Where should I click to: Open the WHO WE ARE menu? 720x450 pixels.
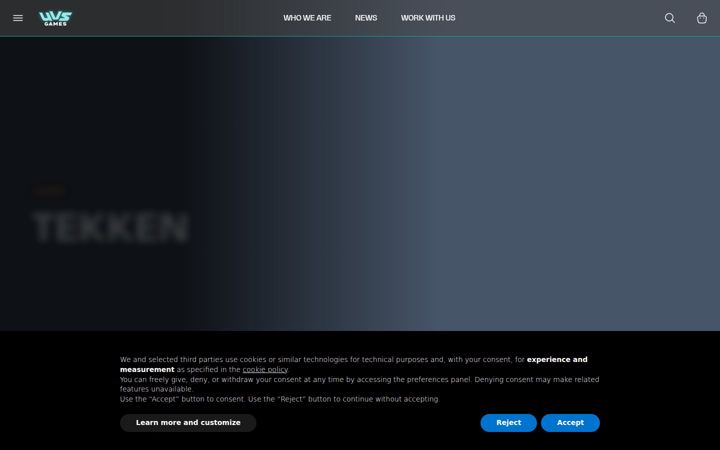point(307,18)
